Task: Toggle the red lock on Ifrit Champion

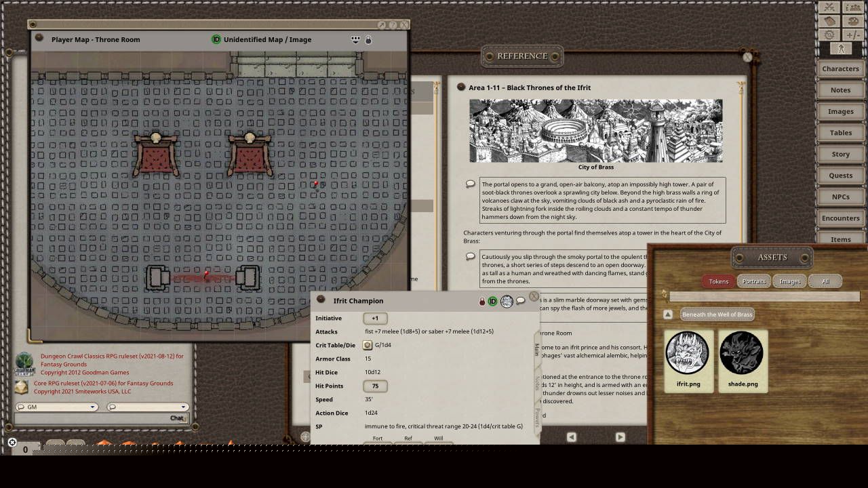Action: point(482,302)
